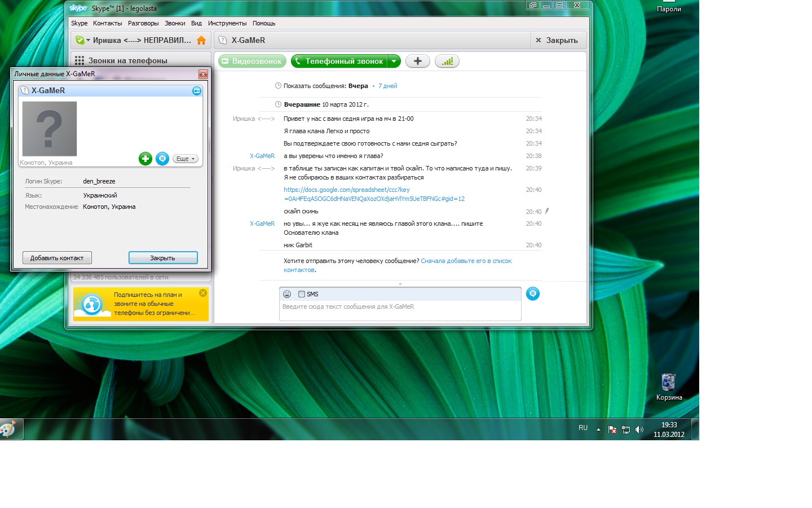Open the Paint taskbar icon
Viewport: 812px width, 508px height.
pos(8,429)
